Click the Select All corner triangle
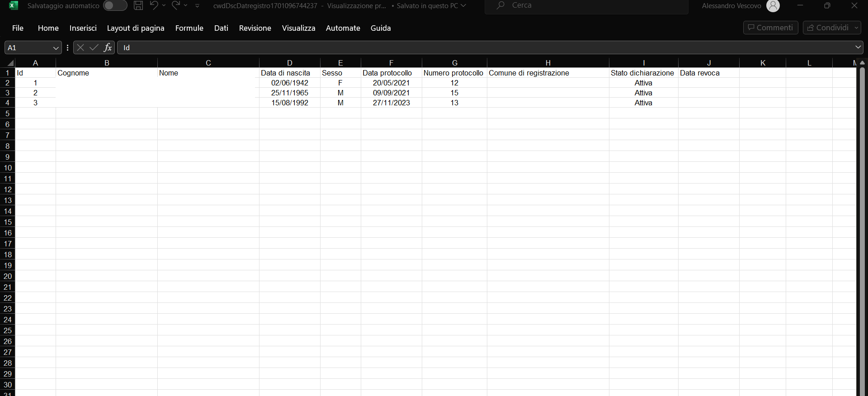 (10, 63)
